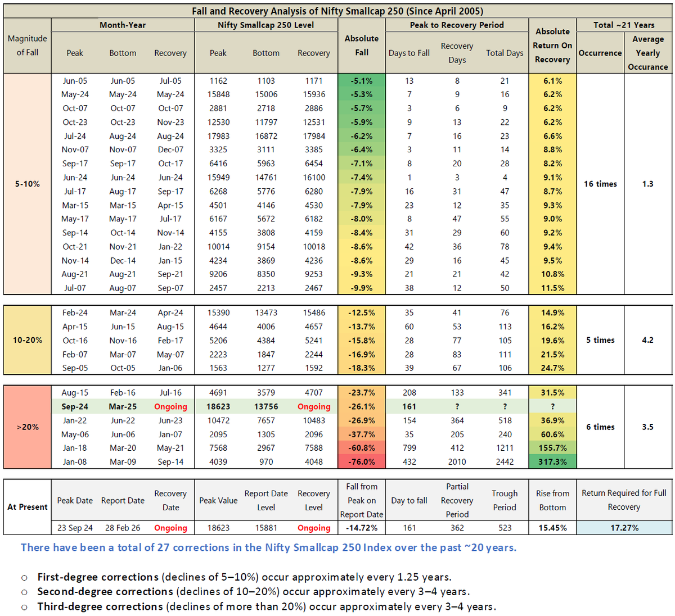
Task: Click the '-60.8%' absolute fall cell
Action: (362, 448)
